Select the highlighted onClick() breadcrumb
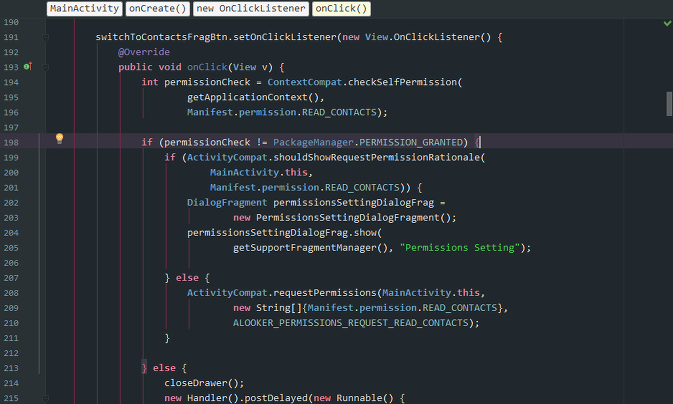 pyautogui.click(x=342, y=9)
